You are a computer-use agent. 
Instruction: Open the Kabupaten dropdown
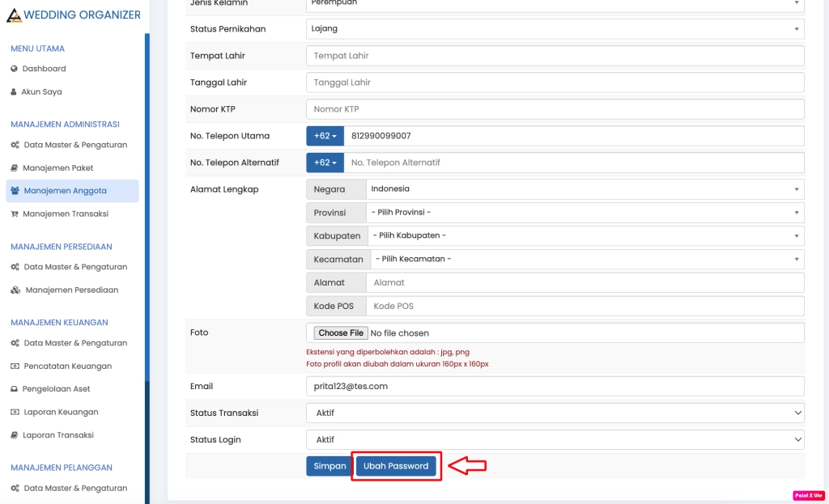(586, 235)
